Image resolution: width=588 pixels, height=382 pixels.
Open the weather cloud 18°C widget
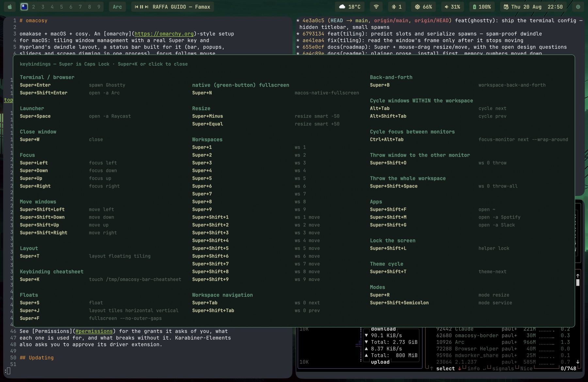(x=350, y=7)
